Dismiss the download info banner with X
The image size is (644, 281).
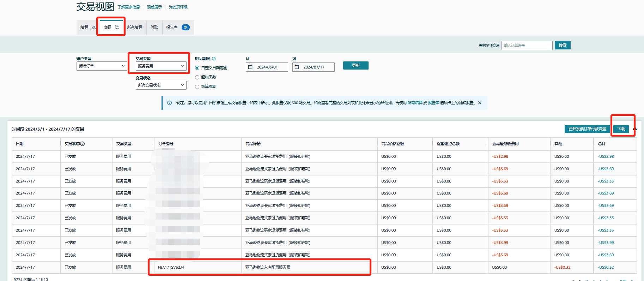[480, 103]
